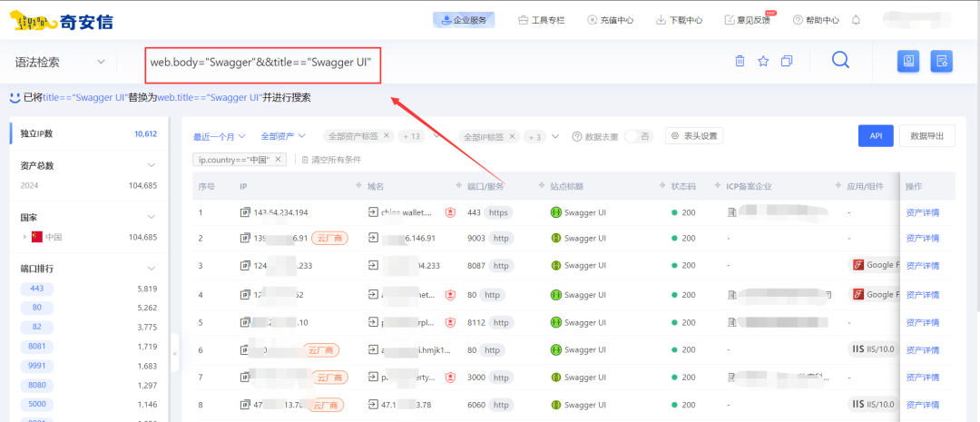980x422 pixels.
Task: Click web.title=="Swagger UI" replacement link
Action: [209, 97]
